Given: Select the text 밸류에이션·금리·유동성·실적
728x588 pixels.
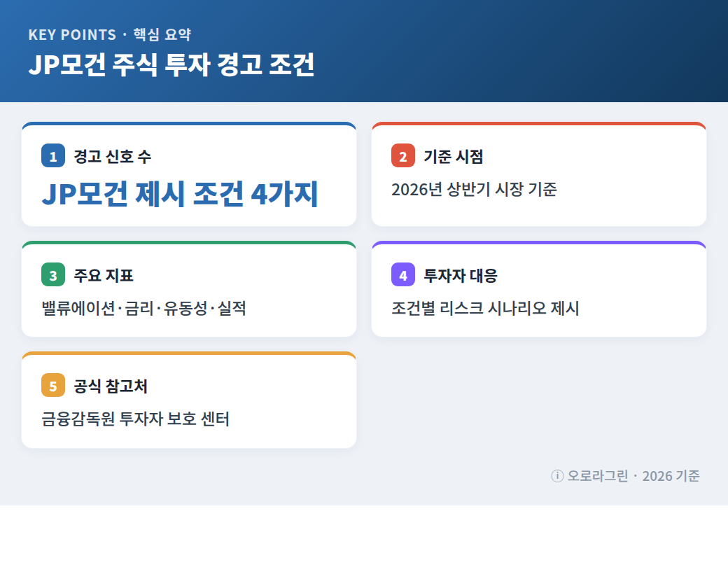Looking at the screenshot, I should pos(144,308).
